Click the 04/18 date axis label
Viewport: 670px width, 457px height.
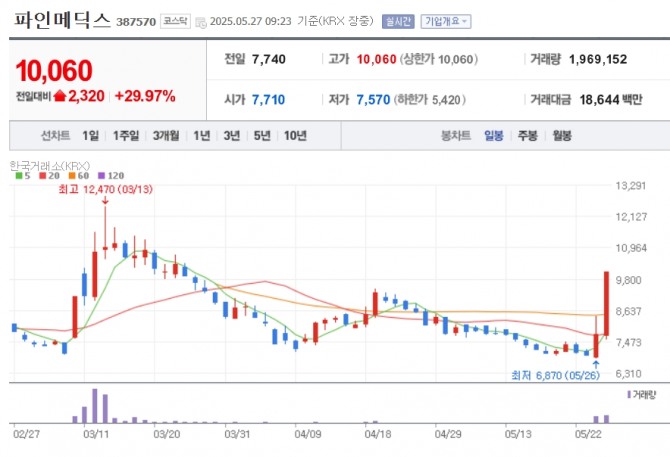tap(378, 434)
